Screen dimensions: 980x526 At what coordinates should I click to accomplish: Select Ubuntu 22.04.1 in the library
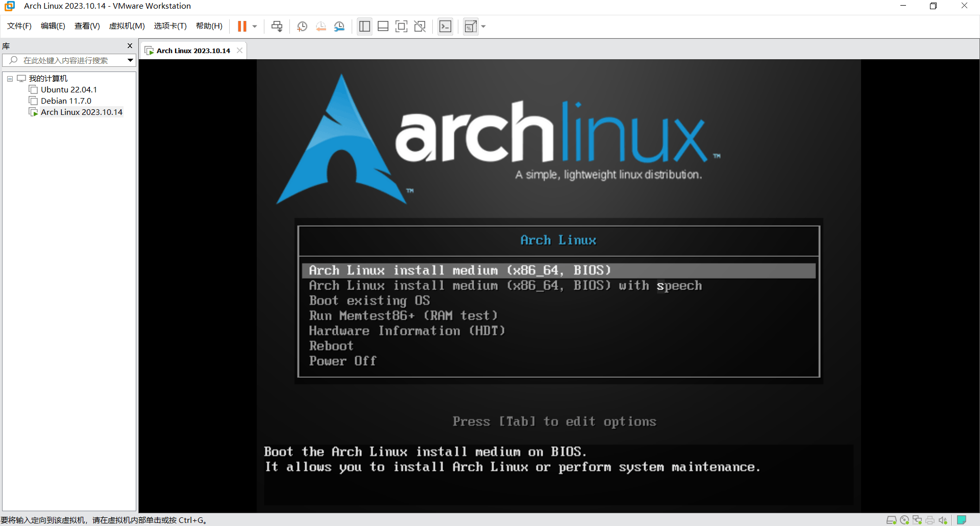[68, 90]
